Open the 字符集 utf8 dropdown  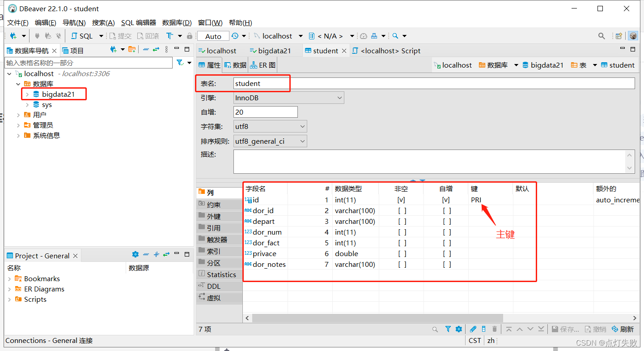coord(270,126)
